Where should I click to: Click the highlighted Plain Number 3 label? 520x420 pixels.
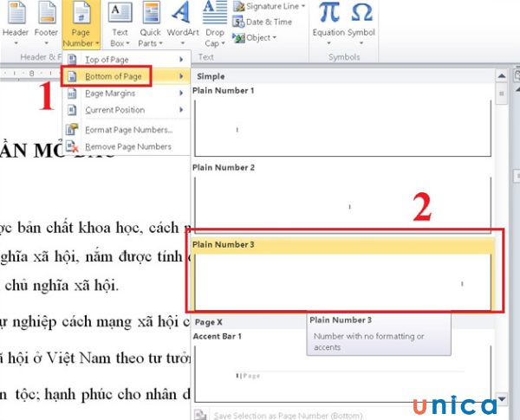(x=224, y=245)
